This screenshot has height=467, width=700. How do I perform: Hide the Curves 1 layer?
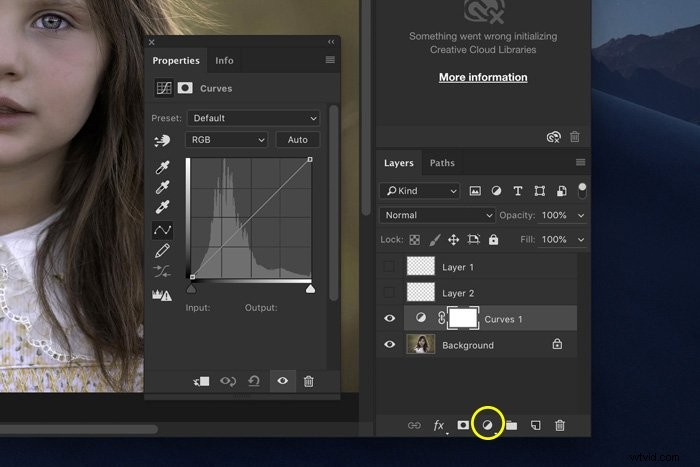tap(389, 318)
